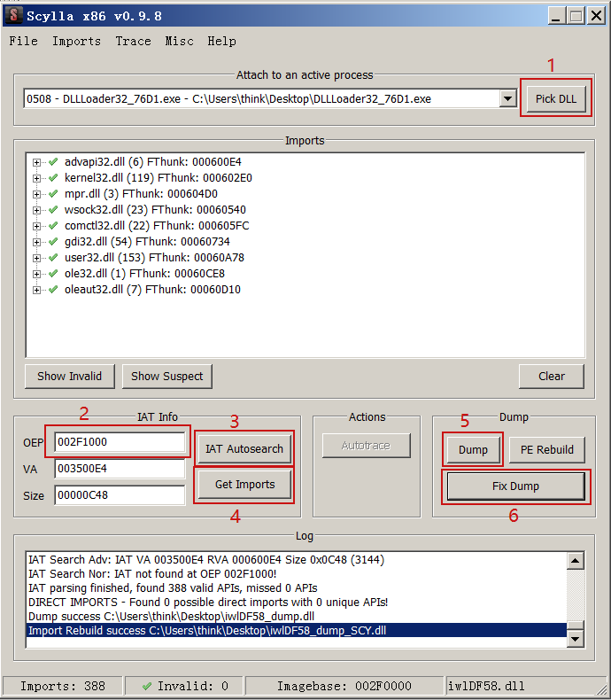Open the Trace menu
Screen dimensions: 611x700
click(134, 41)
